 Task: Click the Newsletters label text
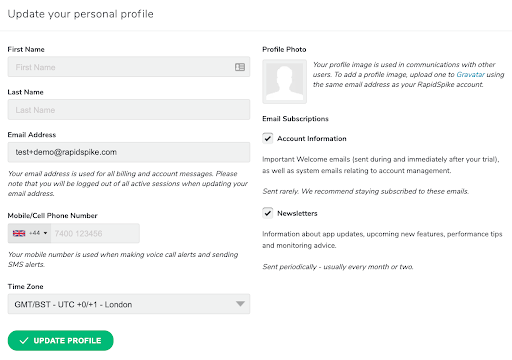pos(297,213)
